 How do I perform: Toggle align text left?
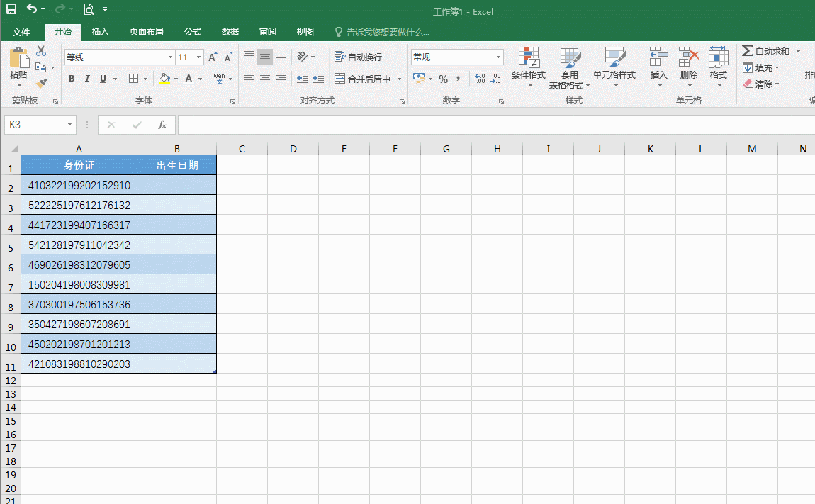249,79
